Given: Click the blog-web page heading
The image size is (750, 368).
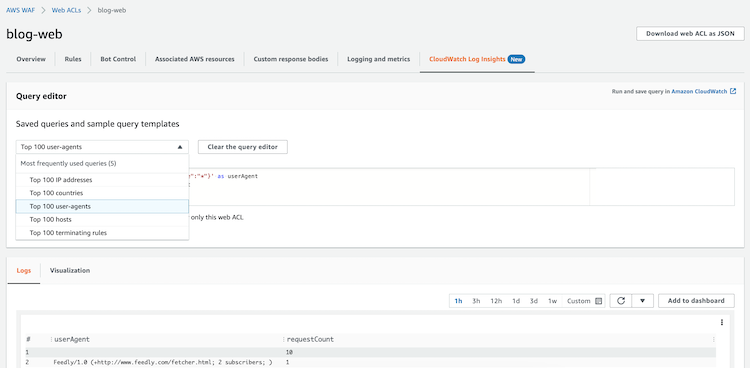Looking at the screenshot, I should click(x=34, y=34).
